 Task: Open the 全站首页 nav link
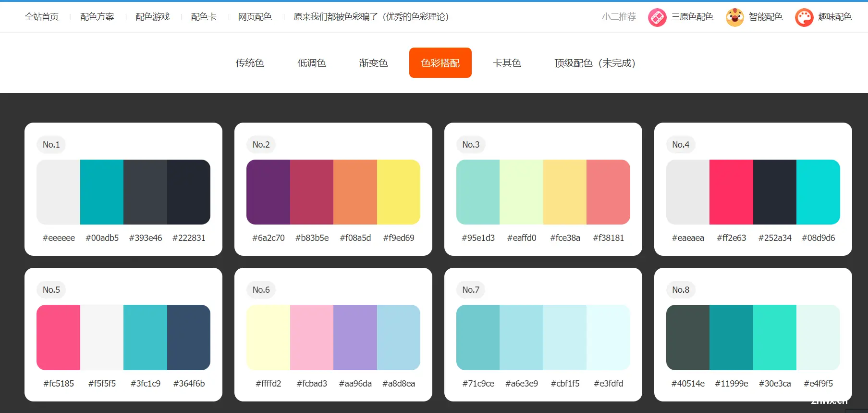point(42,17)
